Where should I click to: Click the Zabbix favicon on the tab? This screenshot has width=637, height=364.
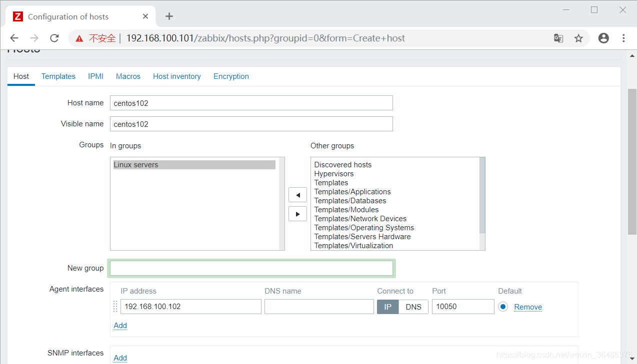point(18,16)
